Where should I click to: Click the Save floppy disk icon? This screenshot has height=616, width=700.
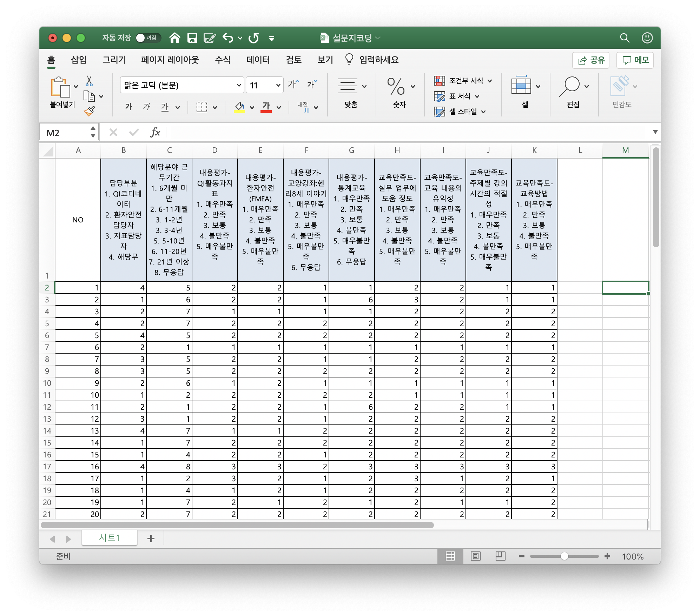click(x=192, y=38)
